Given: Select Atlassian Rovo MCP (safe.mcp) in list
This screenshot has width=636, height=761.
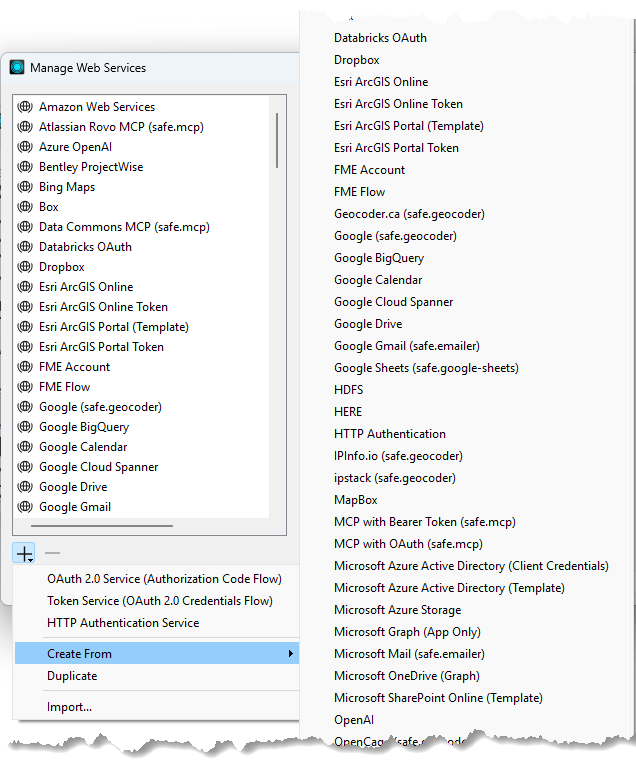Looking at the screenshot, I should point(121,127).
